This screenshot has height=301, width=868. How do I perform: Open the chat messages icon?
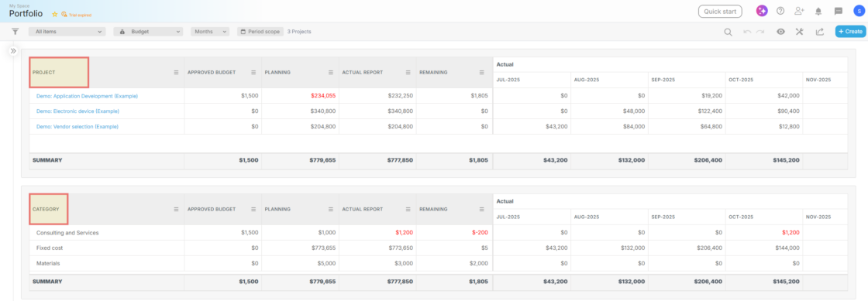point(838,11)
